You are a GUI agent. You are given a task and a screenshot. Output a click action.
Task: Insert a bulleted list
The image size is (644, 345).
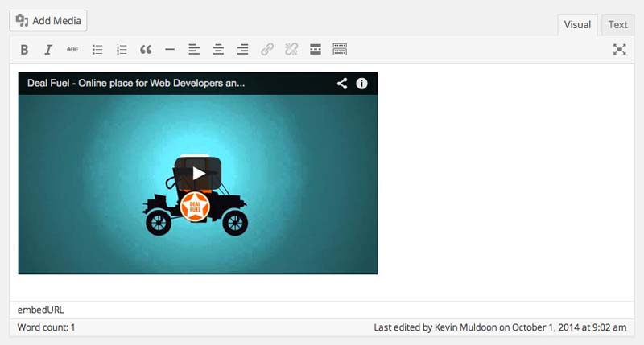coord(97,50)
